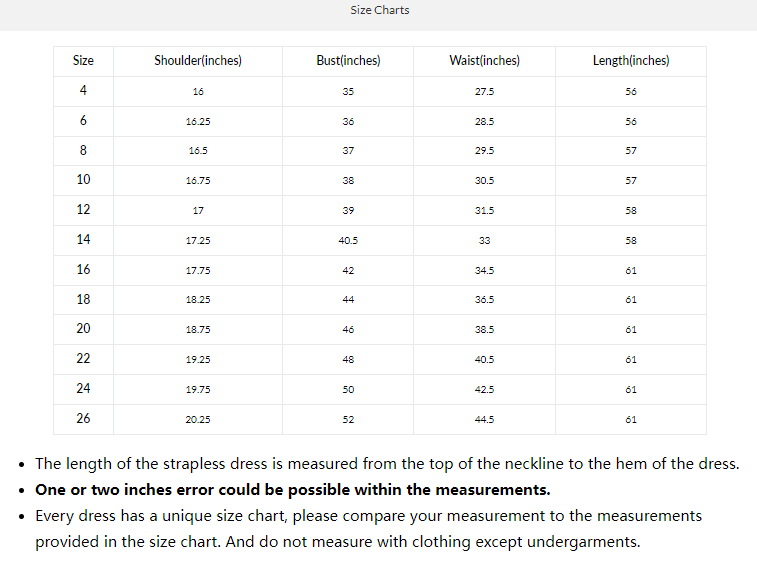Image resolution: width=757 pixels, height=568 pixels.
Task: Click the Length(inches) column header
Action: click(x=631, y=61)
